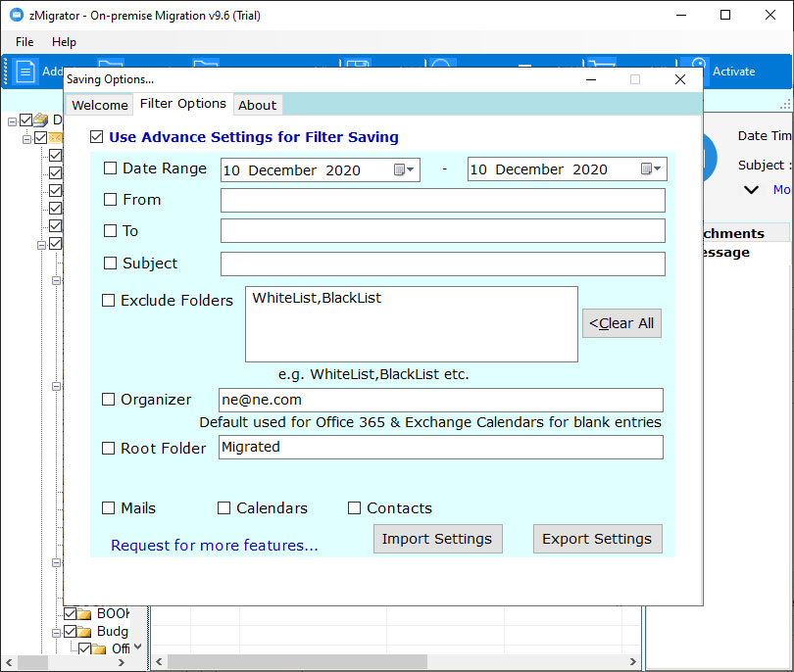Click the Budg folder icon in the tree

tap(83, 632)
